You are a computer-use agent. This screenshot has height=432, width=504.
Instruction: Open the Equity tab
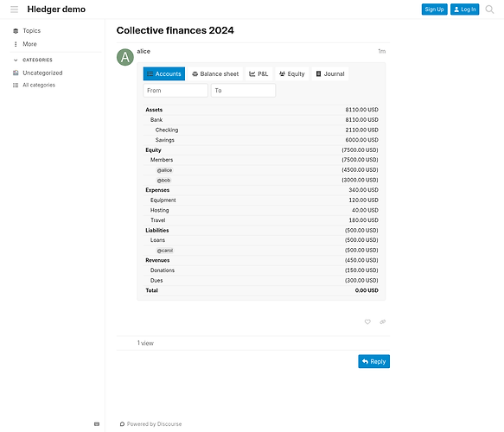292,74
